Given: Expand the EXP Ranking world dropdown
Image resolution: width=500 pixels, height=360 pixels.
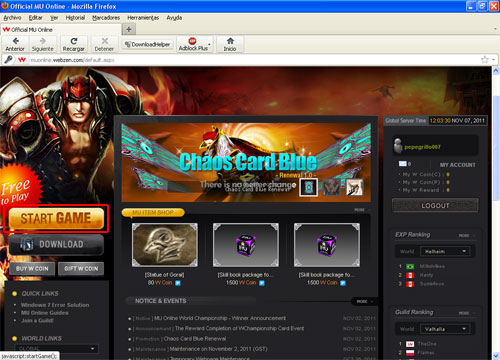Looking at the screenshot, I should [x=445, y=251].
